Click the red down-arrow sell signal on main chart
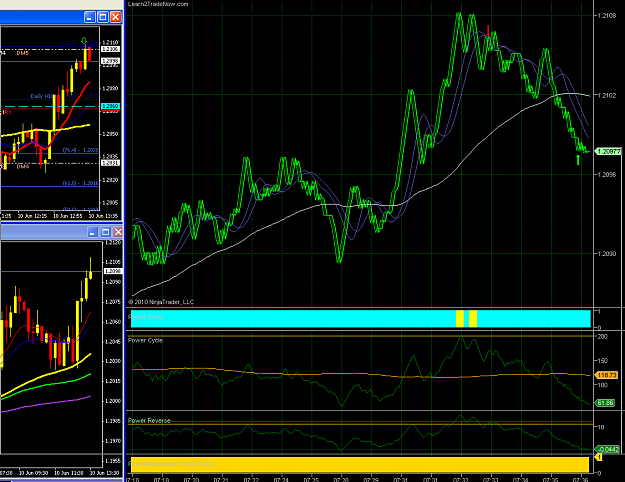 488,30
